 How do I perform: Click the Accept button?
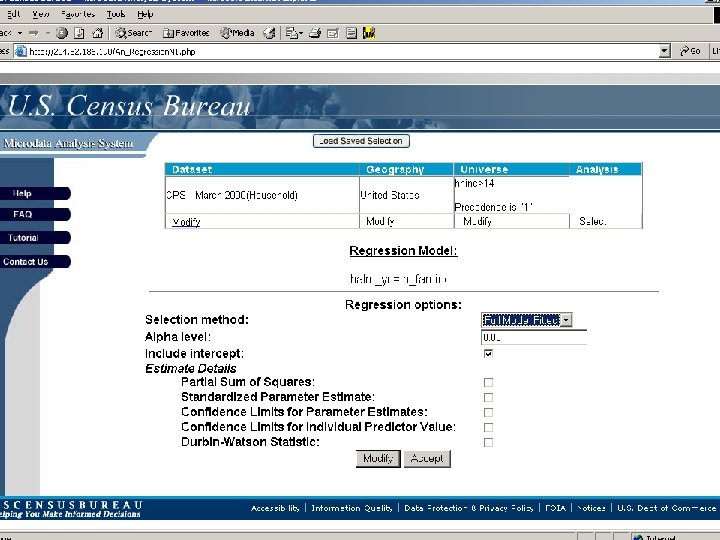point(427,459)
